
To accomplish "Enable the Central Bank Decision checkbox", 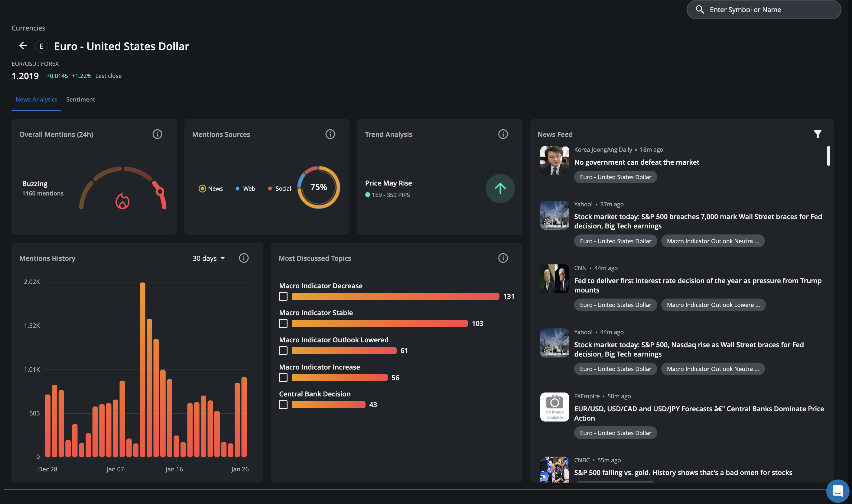I will pyautogui.click(x=283, y=405).
